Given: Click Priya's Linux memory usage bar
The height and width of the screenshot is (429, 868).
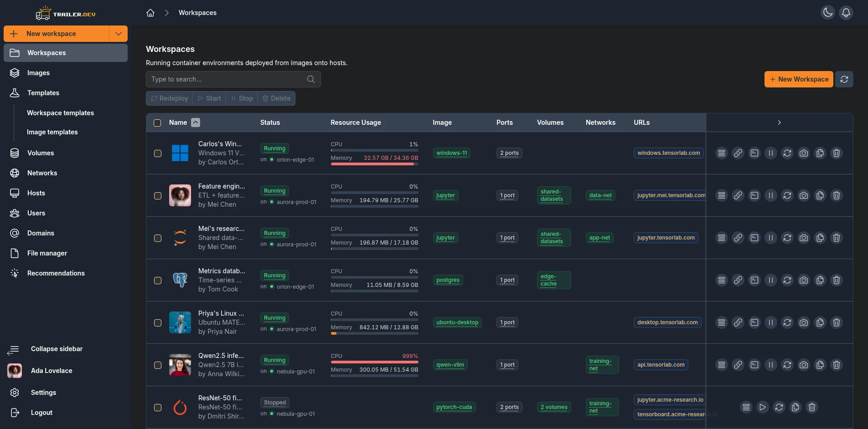Looking at the screenshot, I should pos(374,333).
